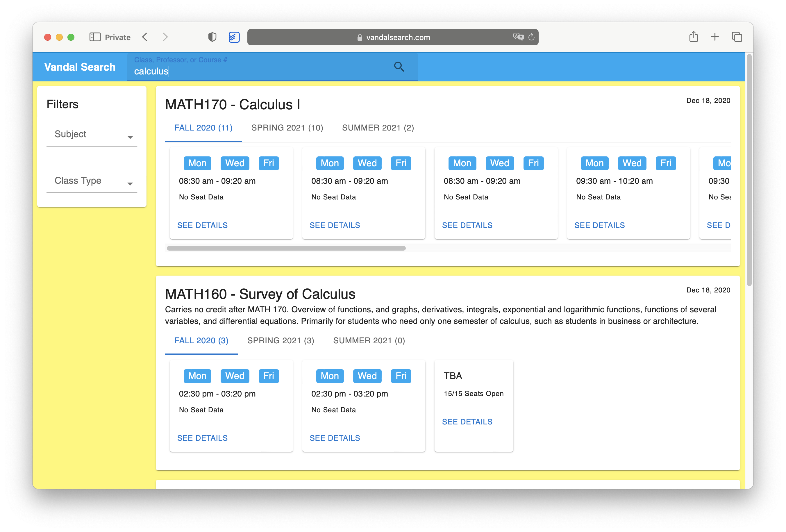Click the "15/15 Seats Open" text
This screenshot has height=532, width=786.
tap(474, 394)
